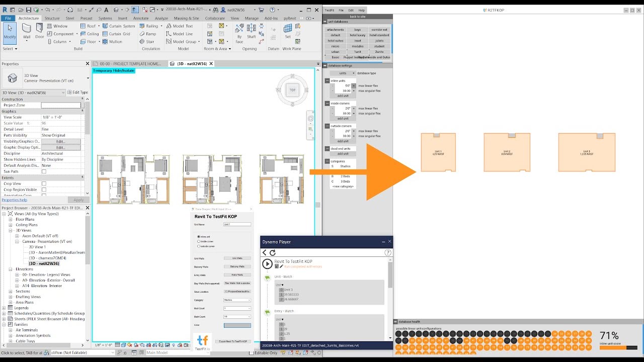Click Dynamo Player back arrow
644x362 pixels.
point(265,253)
